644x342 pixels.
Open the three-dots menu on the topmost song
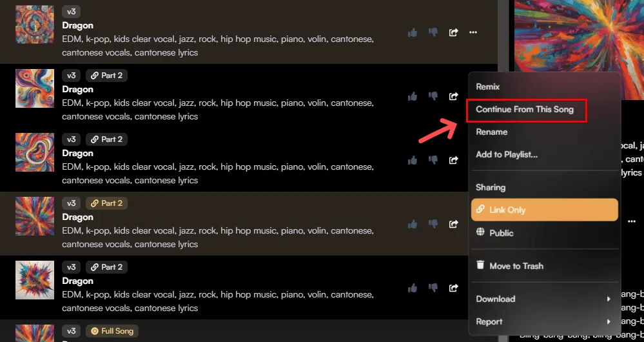click(x=473, y=32)
